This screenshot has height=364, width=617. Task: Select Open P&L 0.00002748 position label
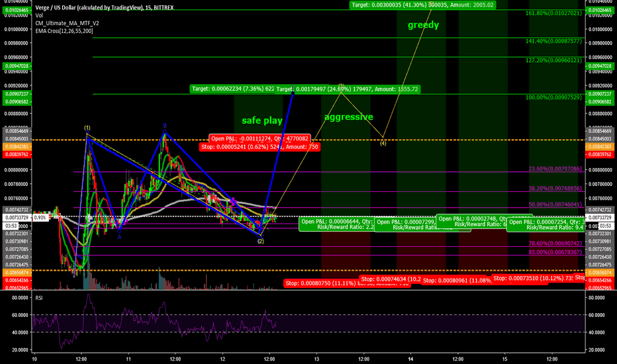pyautogui.click(x=472, y=222)
